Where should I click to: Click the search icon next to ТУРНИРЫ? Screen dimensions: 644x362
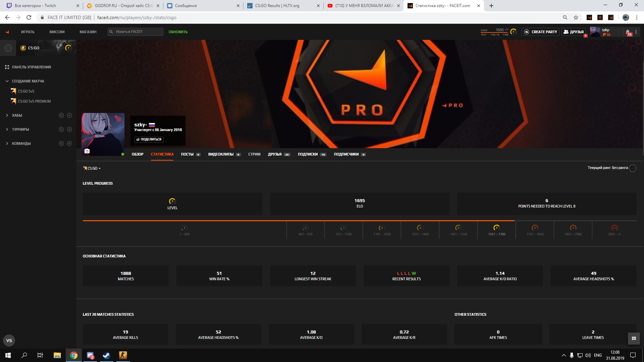(61, 129)
